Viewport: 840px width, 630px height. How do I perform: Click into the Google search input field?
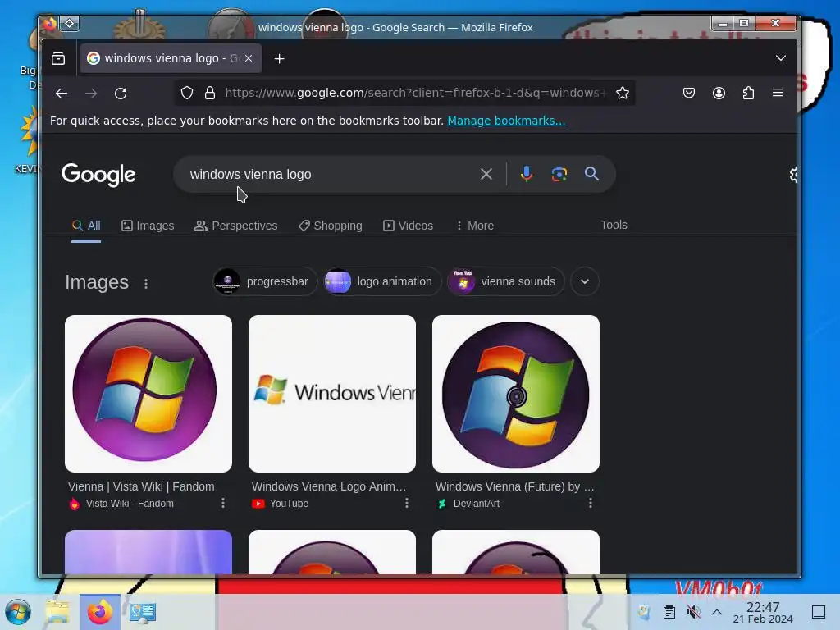(330, 174)
